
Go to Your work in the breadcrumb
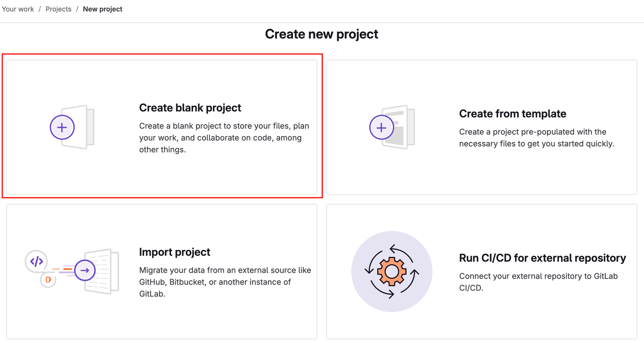18,9
